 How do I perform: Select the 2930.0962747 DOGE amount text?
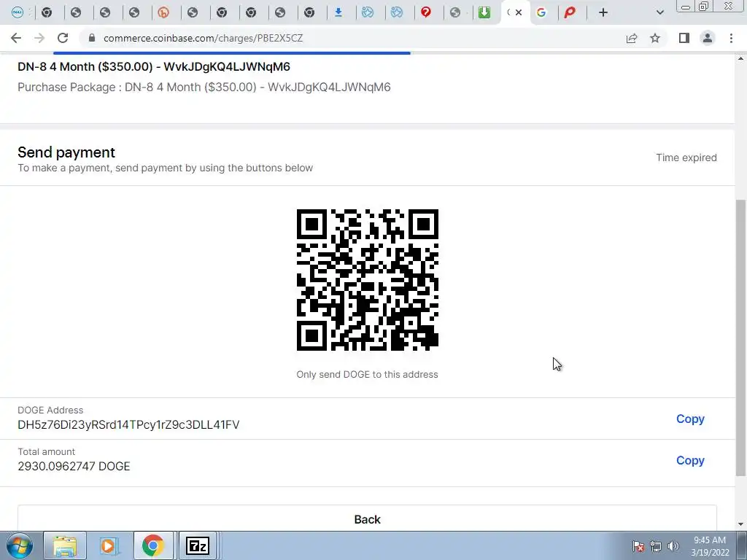click(74, 466)
